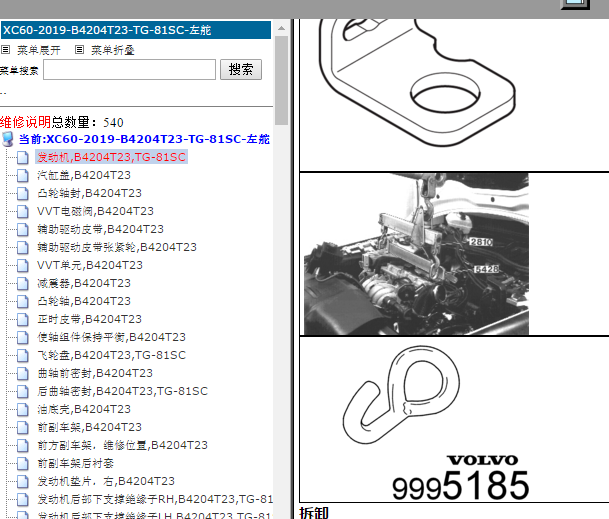Open VVT电磁阀,B4204T23 document
This screenshot has height=519, width=609.
click(x=95, y=211)
